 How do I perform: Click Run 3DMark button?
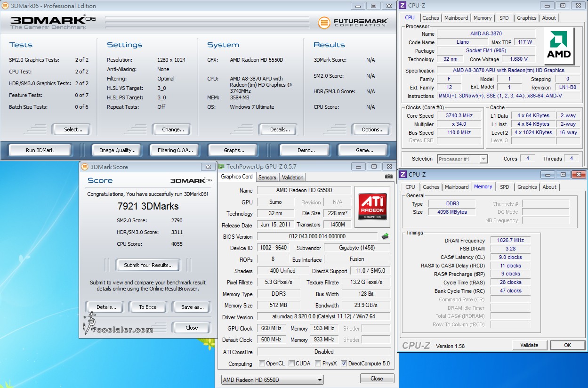40,150
